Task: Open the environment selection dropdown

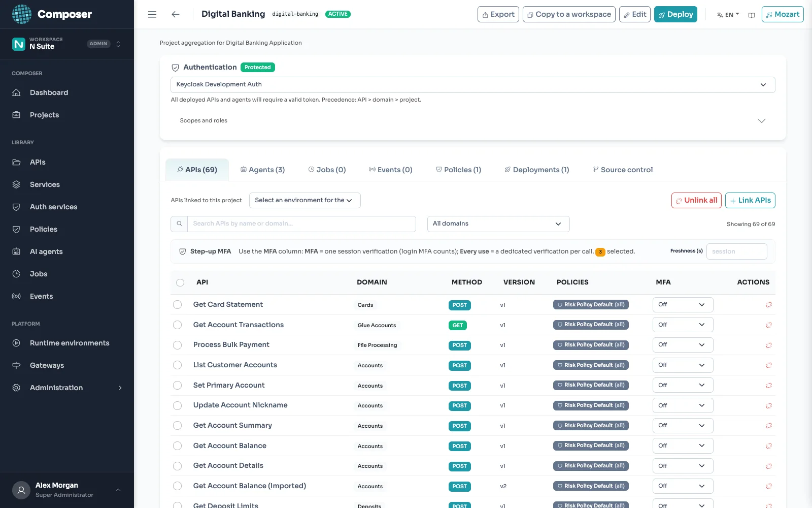Action: [304, 200]
